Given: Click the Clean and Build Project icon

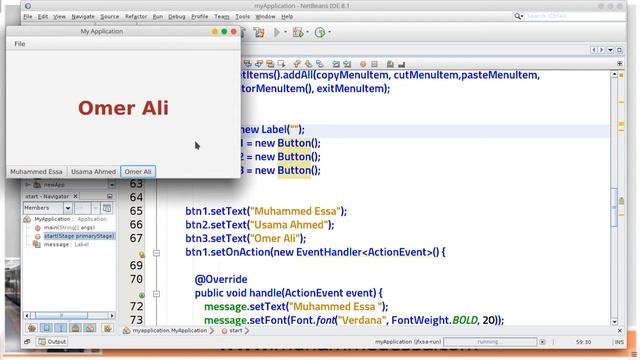Looking at the screenshot, I should click(x=259, y=33).
